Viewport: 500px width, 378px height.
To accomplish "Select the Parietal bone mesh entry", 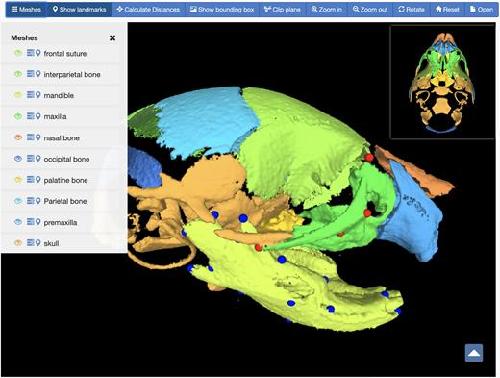I will 65,201.
